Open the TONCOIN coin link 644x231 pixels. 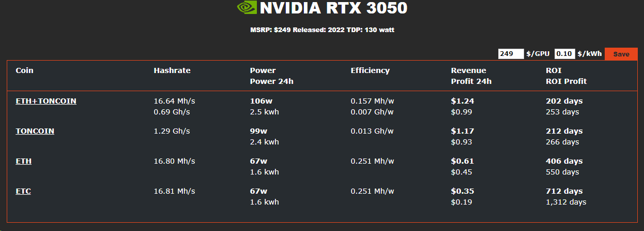(x=35, y=131)
